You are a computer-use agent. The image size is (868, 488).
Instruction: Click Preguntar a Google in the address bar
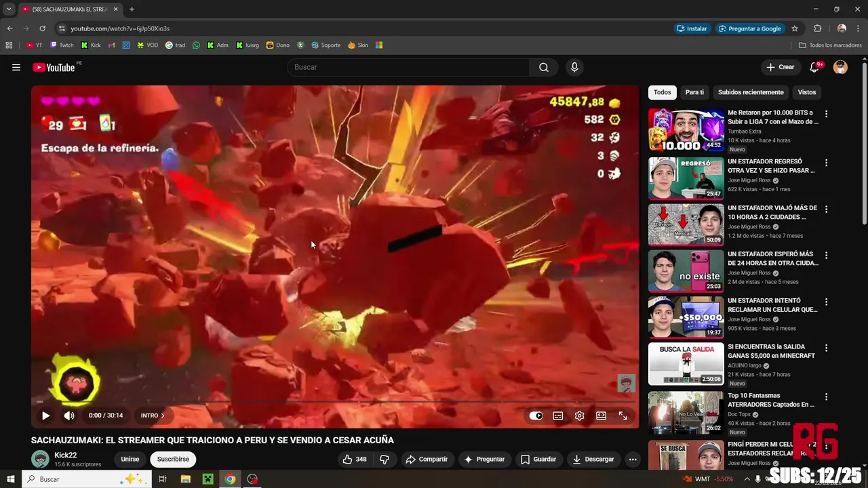(749, 28)
